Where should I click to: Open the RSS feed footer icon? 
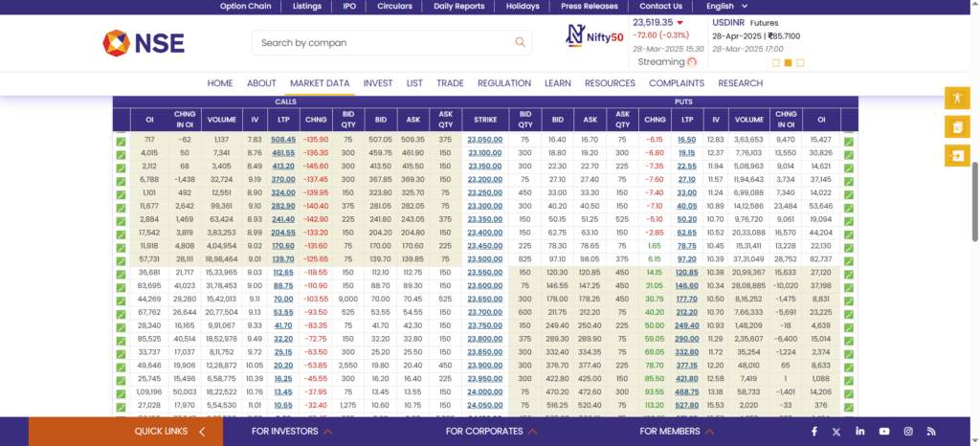click(931, 431)
